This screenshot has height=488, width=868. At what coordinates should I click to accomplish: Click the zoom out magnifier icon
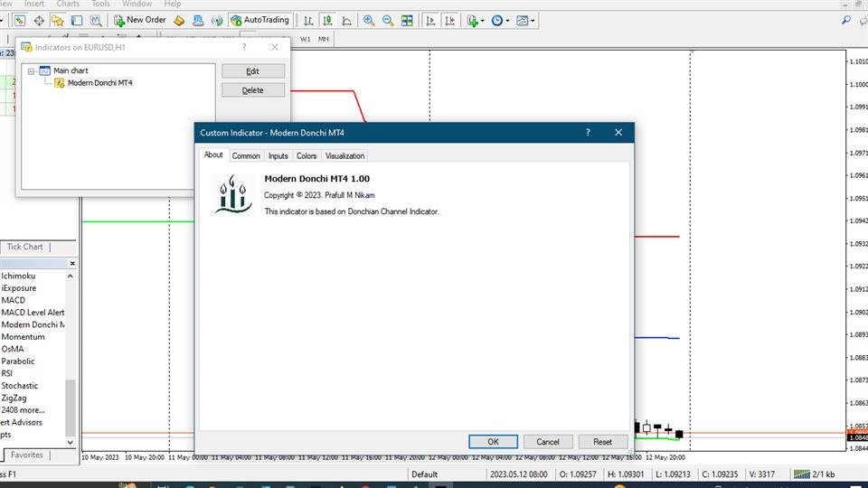(388, 20)
